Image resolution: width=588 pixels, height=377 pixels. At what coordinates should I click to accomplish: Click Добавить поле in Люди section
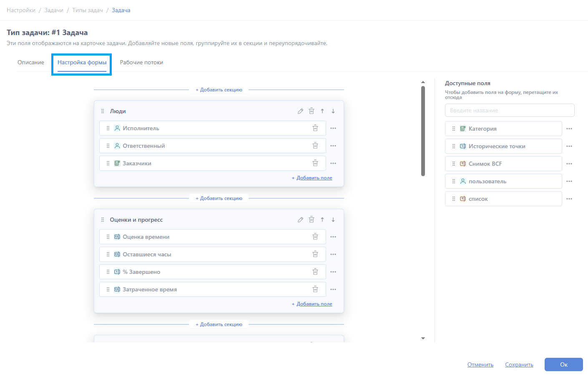[314, 178]
